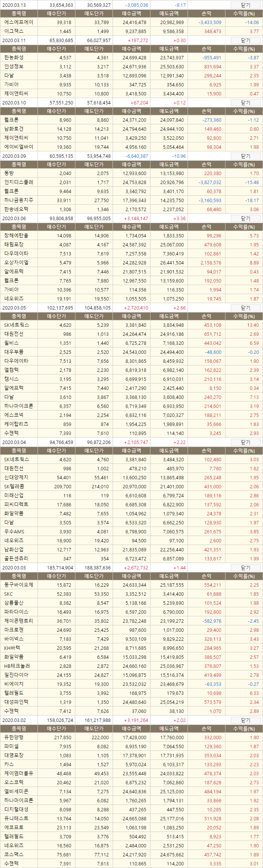Click stock name 윌비스
The image size is (263, 868).
pyautogui.click(x=11, y=343)
